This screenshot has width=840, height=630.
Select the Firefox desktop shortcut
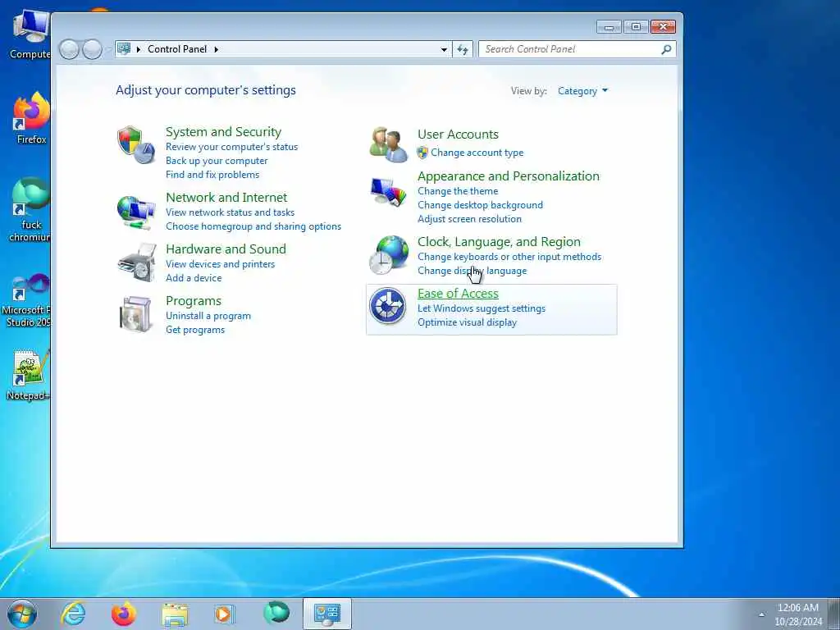coord(31,118)
